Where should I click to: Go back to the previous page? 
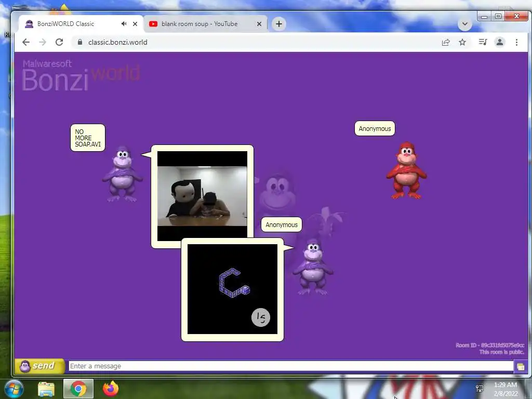[x=26, y=42]
